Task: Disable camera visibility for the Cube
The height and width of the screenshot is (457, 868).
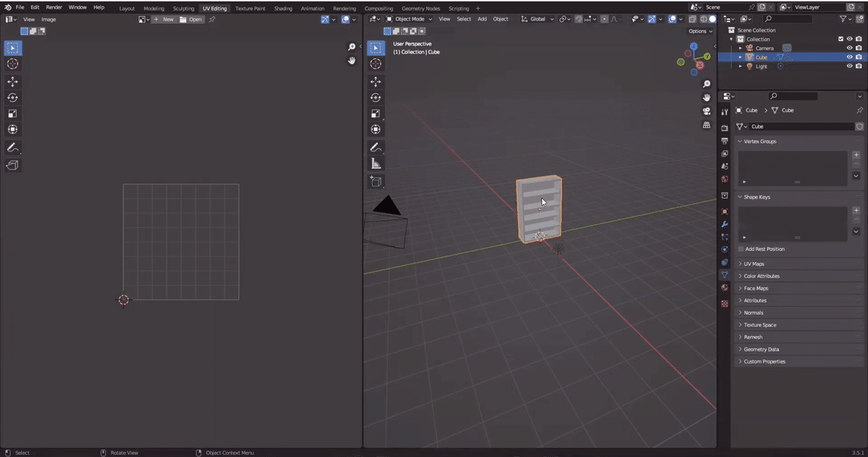Action: [859, 56]
